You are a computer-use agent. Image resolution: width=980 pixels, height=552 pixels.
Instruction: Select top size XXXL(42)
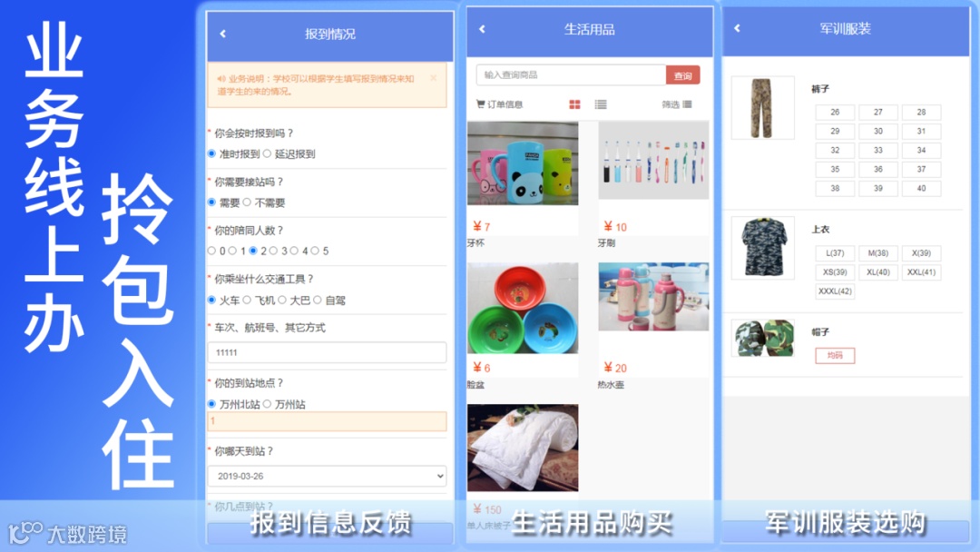(835, 291)
